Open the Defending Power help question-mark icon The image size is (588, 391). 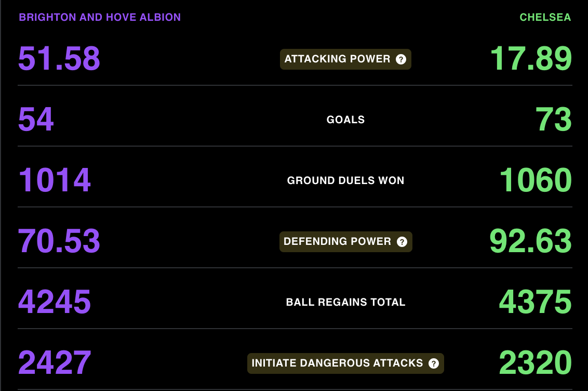pos(402,242)
